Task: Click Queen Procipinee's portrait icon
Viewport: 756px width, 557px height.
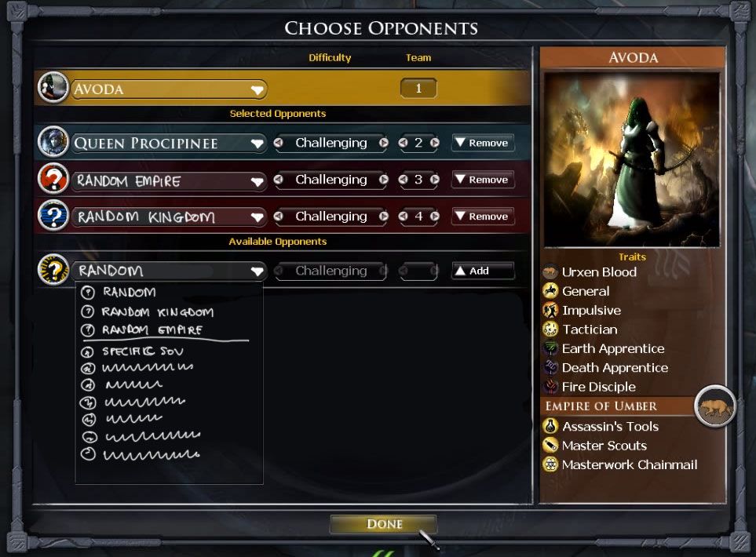Action: (x=53, y=142)
